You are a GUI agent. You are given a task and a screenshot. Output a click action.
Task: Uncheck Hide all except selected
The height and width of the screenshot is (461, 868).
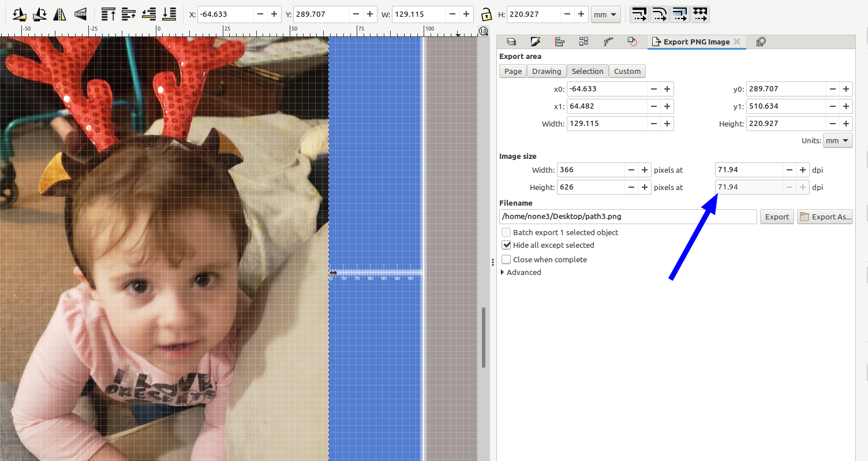(x=506, y=245)
